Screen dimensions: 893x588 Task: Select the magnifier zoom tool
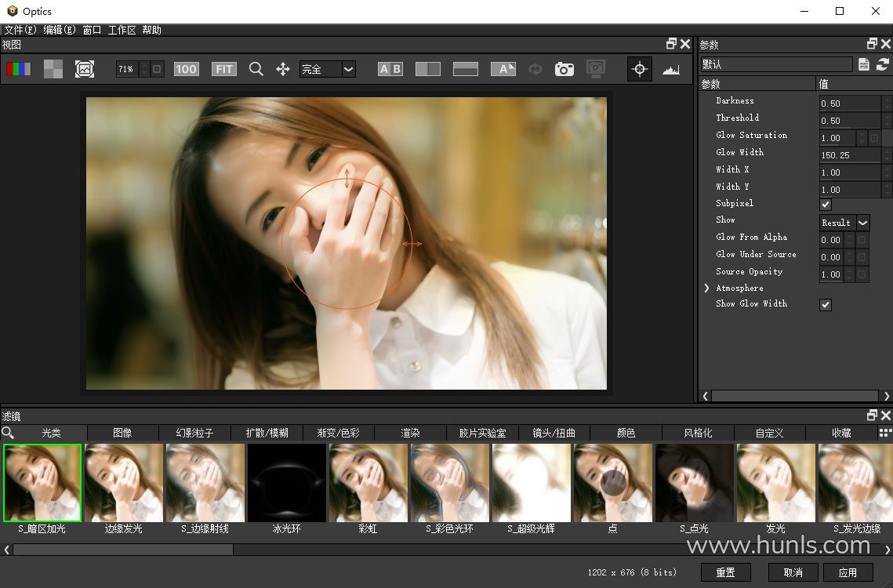click(256, 69)
